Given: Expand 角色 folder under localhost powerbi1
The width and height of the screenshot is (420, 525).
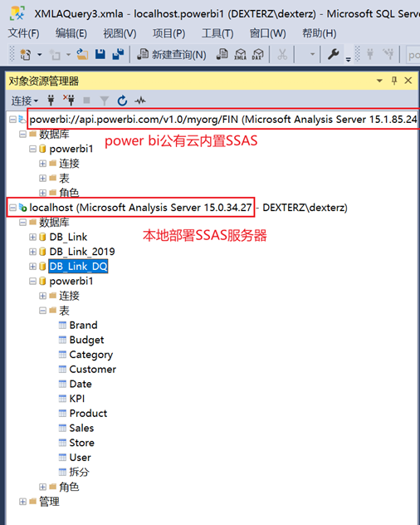Looking at the screenshot, I should pos(42,487).
